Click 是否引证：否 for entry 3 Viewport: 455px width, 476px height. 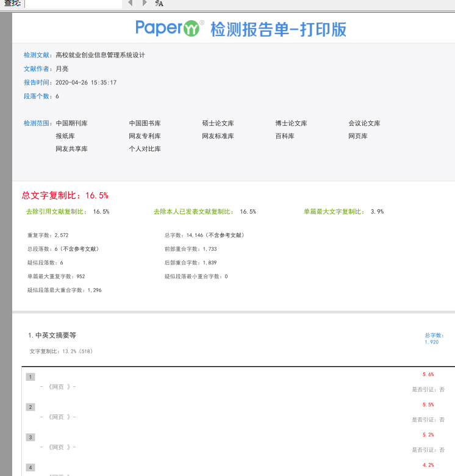click(x=428, y=450)
